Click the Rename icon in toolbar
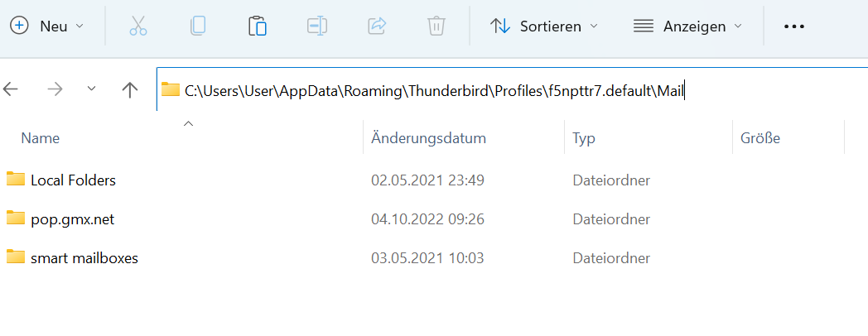Screen dimensions: 868x336 coord(317,26)
